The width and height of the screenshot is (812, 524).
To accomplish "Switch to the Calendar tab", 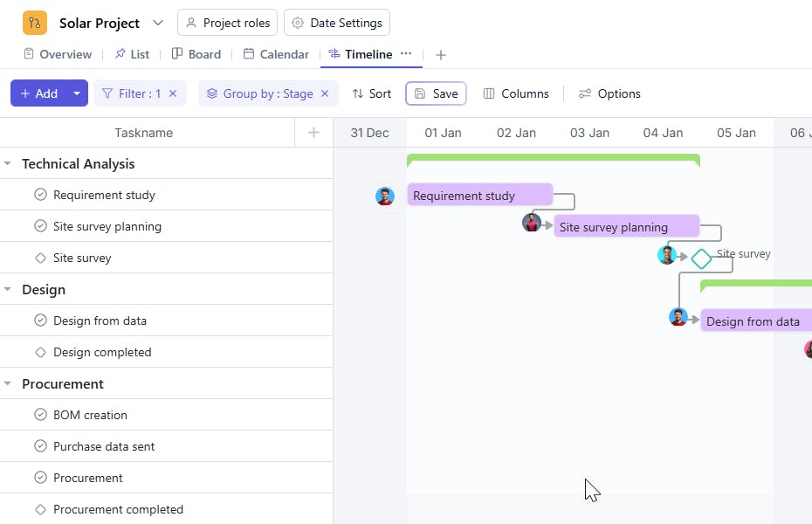I will tap(276, 54).
